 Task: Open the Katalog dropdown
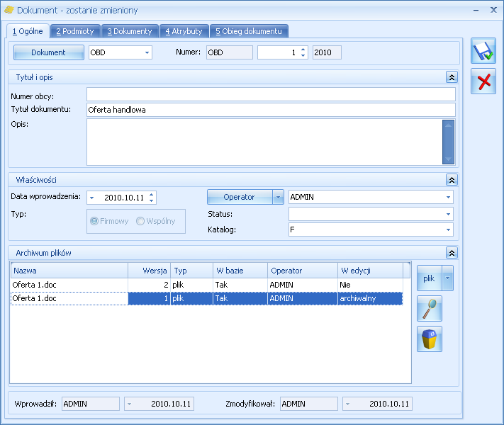click(448, 229)
